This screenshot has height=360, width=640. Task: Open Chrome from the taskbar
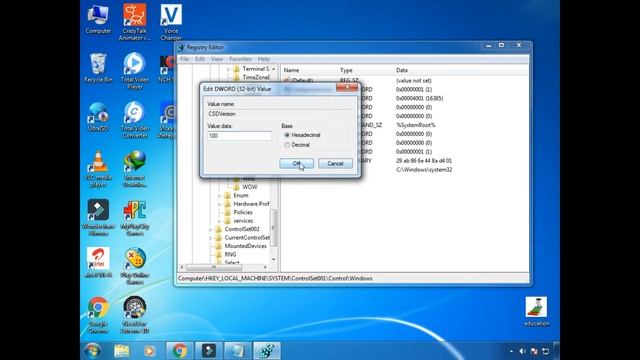tap(179, 351)
